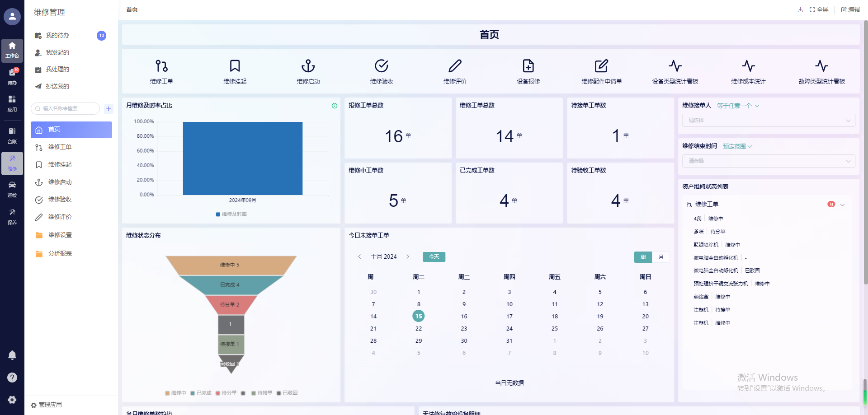
Task: Open the 维修成本统计 chart icon
Action: click(x=748, y=66)
